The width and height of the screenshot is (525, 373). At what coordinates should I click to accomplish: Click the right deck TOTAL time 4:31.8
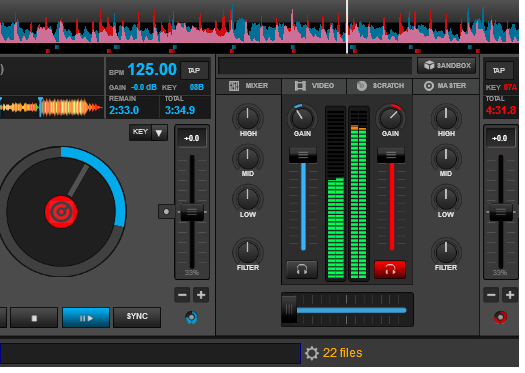pyautogui.click(x=501, y=110)
